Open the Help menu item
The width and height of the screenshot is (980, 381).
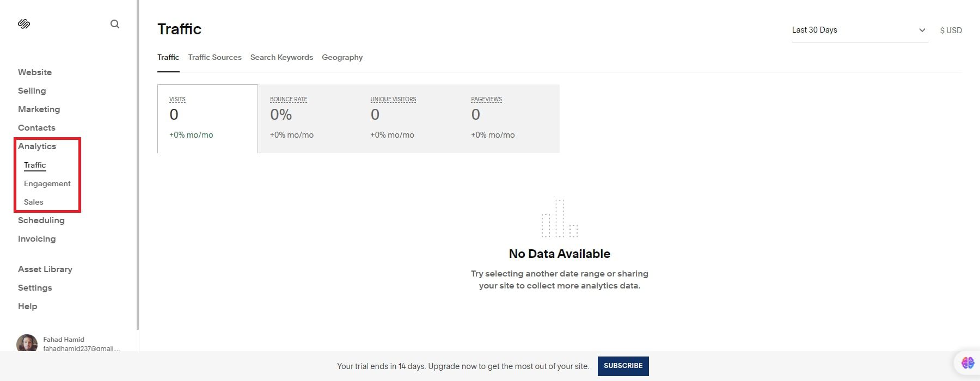point(27,306)
